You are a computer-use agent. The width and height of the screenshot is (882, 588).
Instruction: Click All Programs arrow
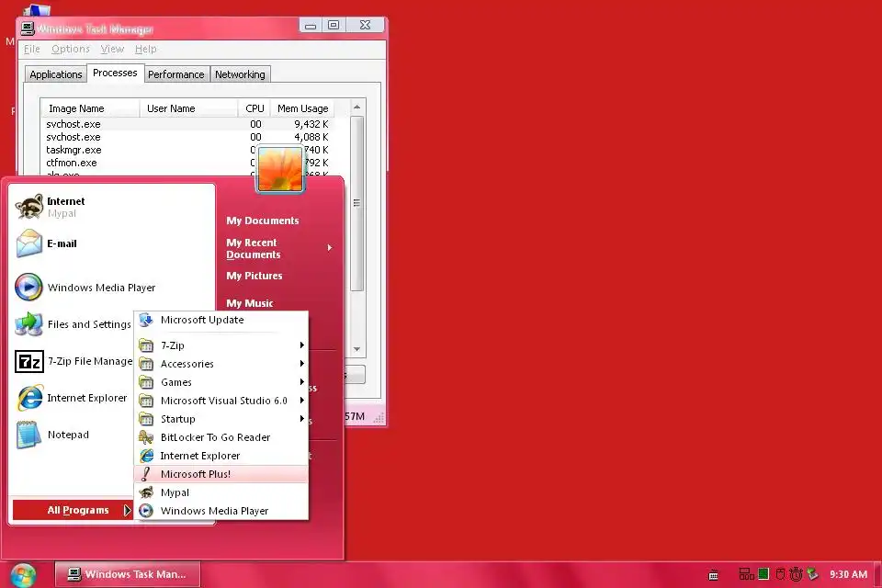point(127,510)
